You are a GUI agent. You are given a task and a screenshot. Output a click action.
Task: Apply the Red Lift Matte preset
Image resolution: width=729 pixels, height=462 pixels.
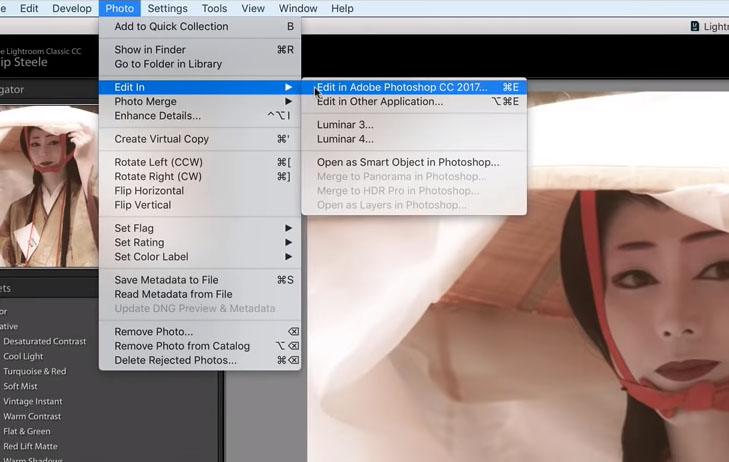(31, 446)
